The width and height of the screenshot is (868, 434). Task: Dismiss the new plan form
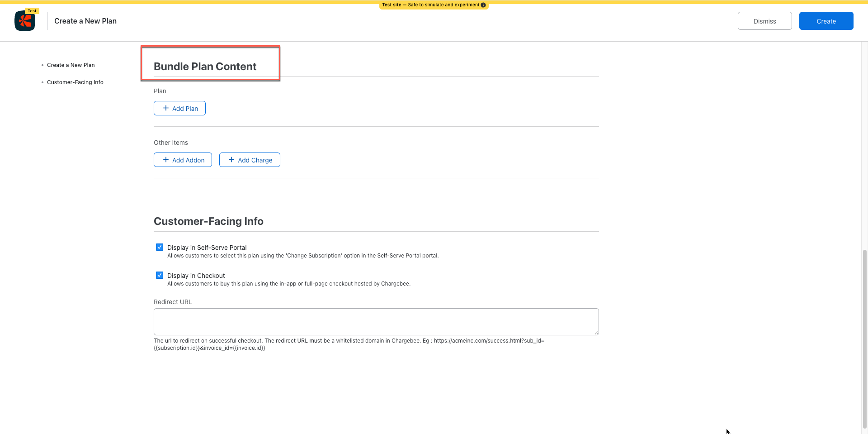[764, 21]
